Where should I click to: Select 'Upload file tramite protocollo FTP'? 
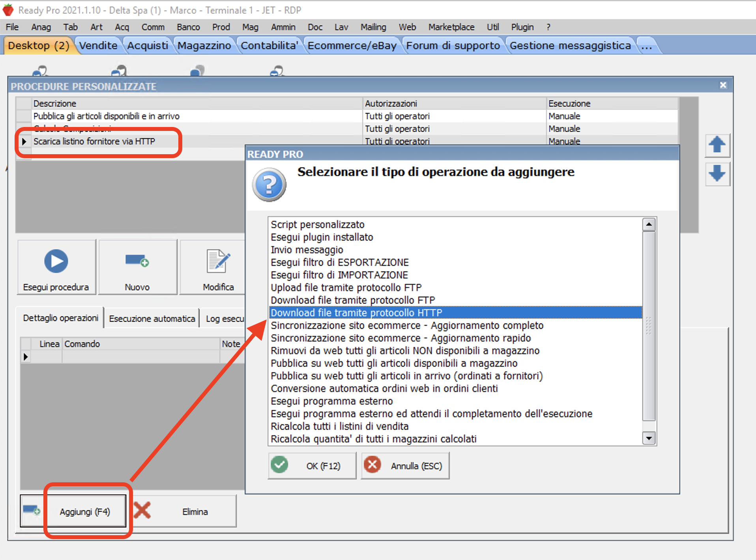click(x=456, y=287)
